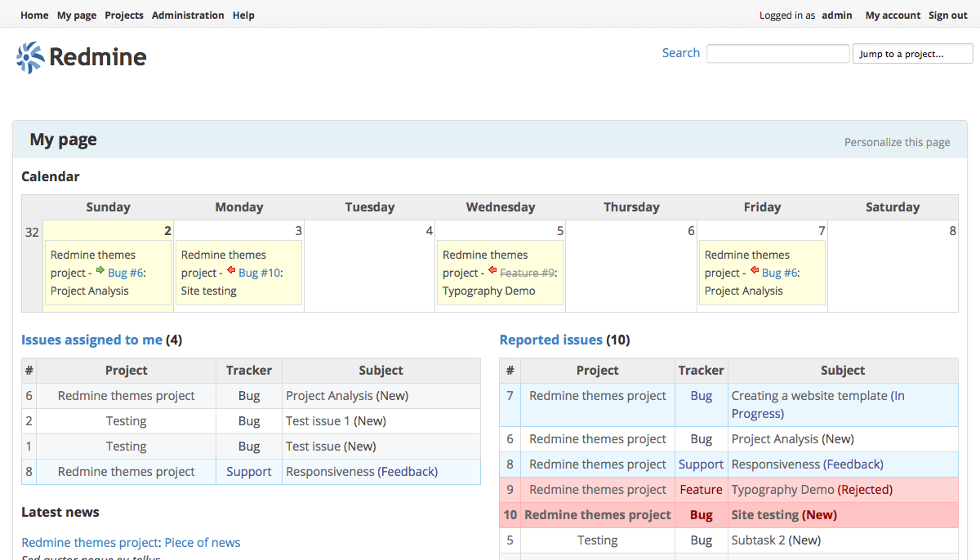Screen dimensions: 980x560
Task: Click Test issue (New) subject in row 1
Action: [x=331, y=446]
